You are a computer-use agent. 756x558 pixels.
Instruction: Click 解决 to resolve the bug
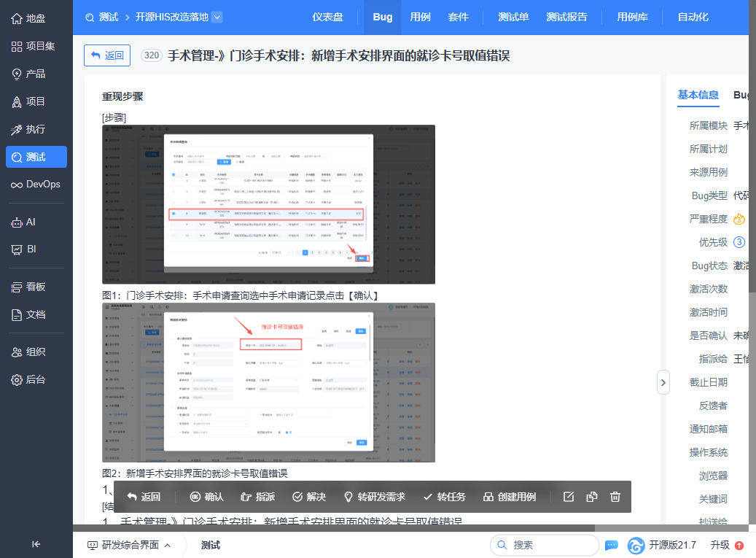click(x=308, y=497)
